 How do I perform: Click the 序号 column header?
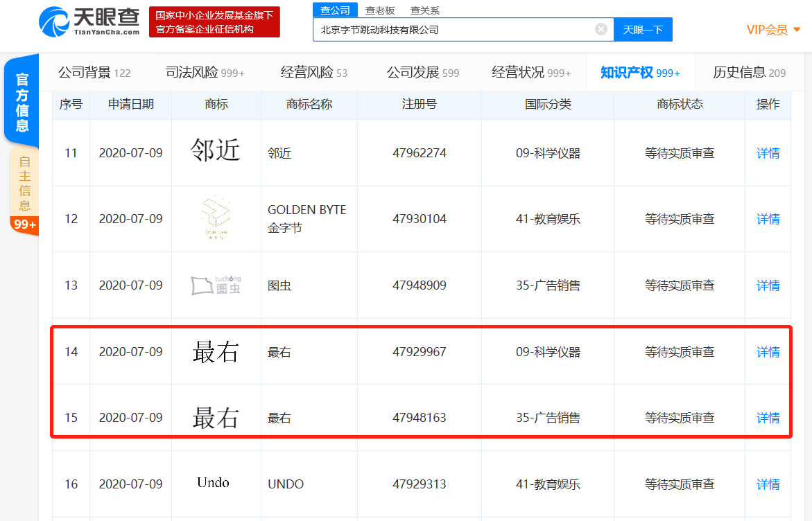pyautogui.click(x=71, y=104)
